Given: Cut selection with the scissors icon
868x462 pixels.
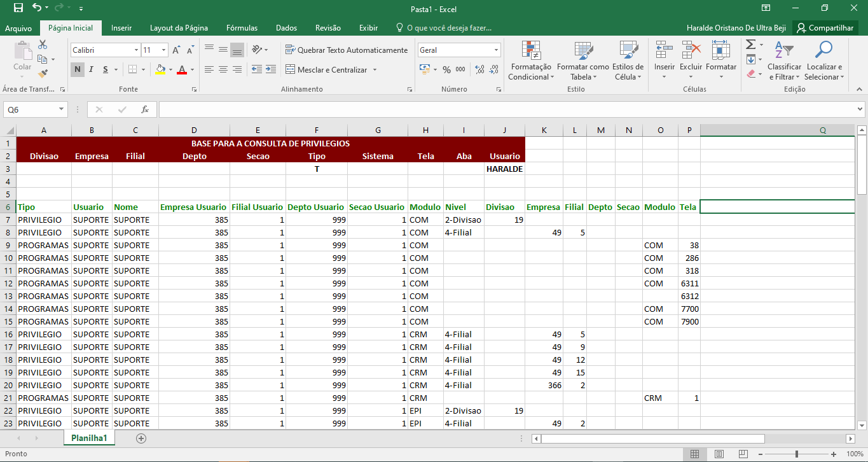Looking at the screenshot, I should (x=43, y=45).
